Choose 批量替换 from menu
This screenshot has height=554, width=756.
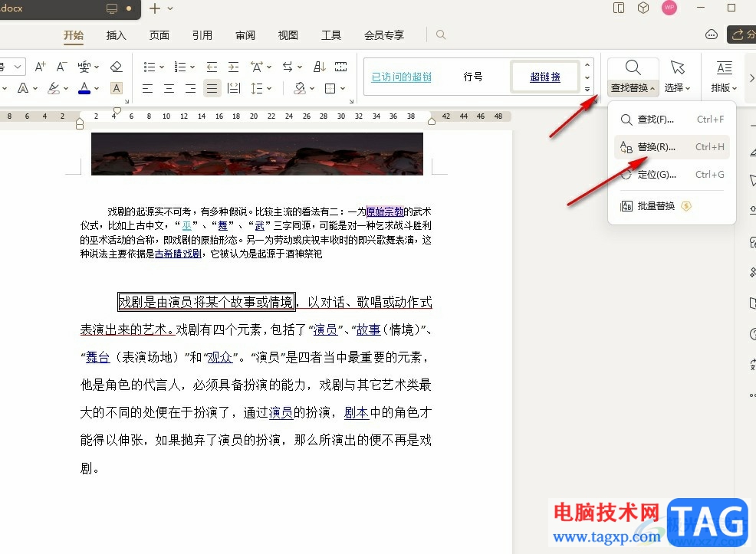coord(672,206)
